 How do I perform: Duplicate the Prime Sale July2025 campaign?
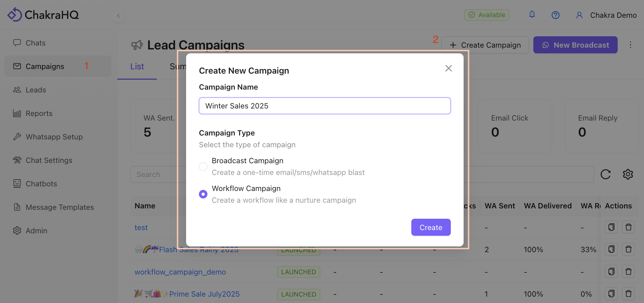pos(611,294)
